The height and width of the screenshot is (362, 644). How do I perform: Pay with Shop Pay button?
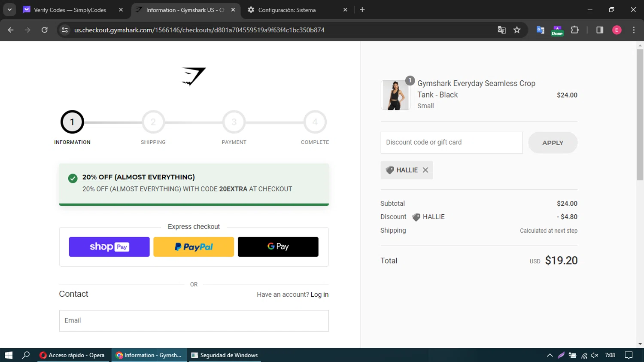point(109,247)
